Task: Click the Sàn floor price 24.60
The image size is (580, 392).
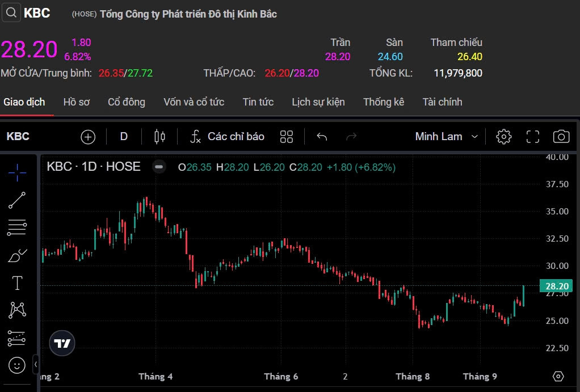Action: 390,57
